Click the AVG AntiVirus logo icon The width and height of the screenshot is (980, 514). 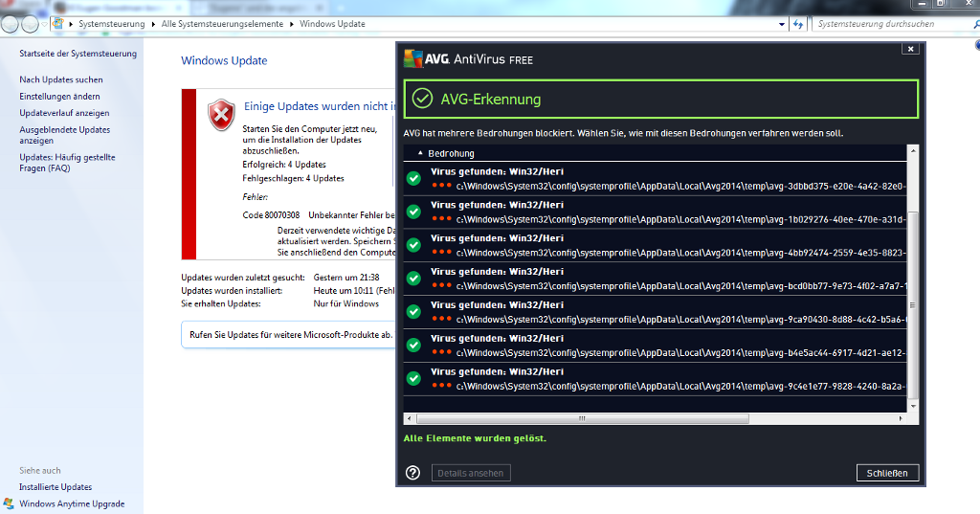pyautogui.click(x=413, y=58)
